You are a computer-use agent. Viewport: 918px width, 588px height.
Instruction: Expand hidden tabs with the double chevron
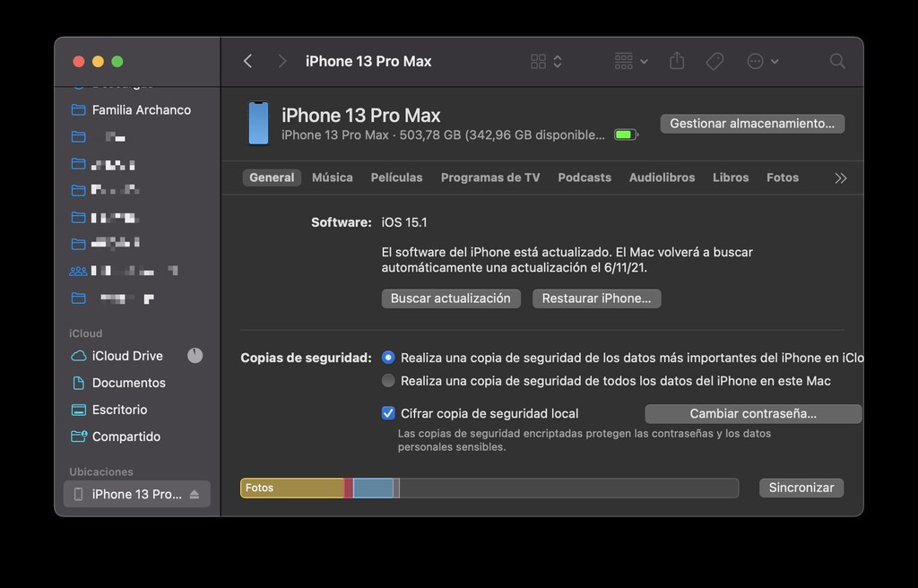click(840, 177)
